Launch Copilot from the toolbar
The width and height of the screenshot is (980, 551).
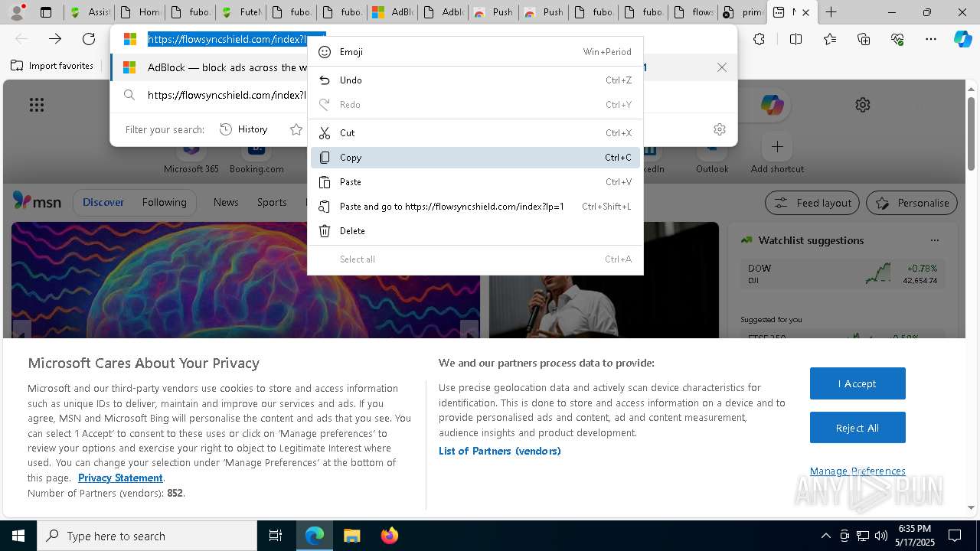click(963, 39)
